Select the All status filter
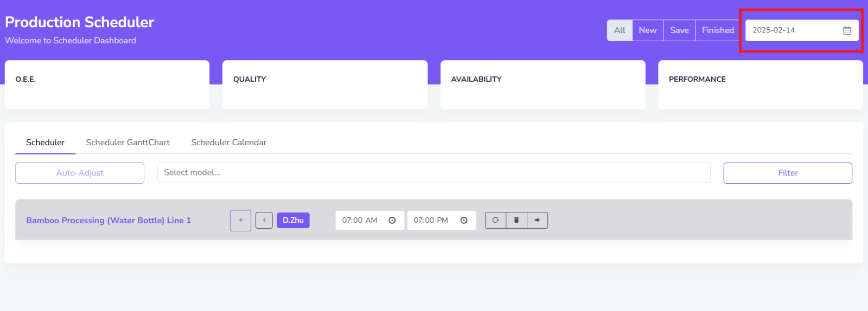The image size is (868, 311). [620, 30]
